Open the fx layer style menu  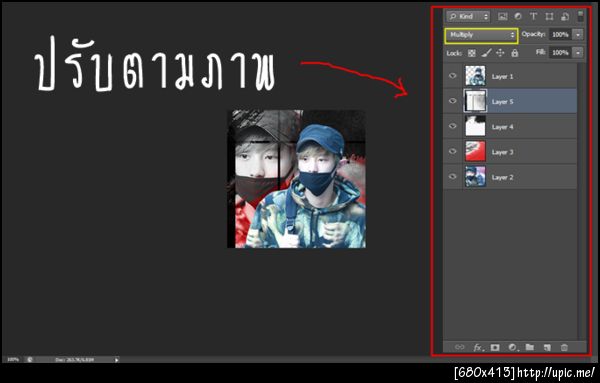coord(479,347)
